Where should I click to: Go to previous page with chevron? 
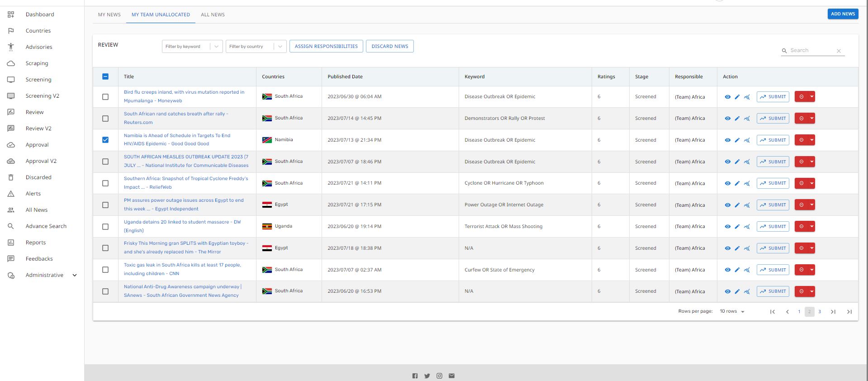click(787, 312)
